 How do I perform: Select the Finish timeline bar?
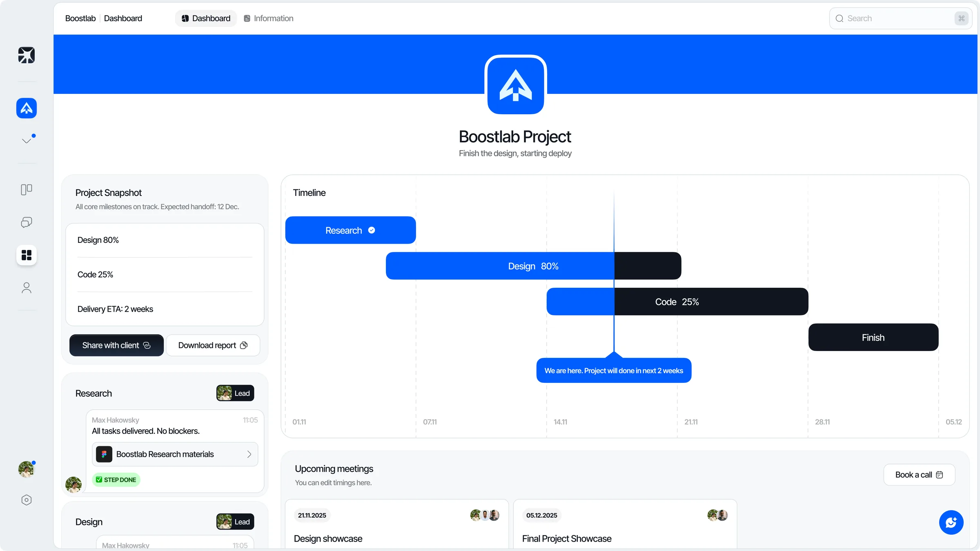(x=873, y=338)
